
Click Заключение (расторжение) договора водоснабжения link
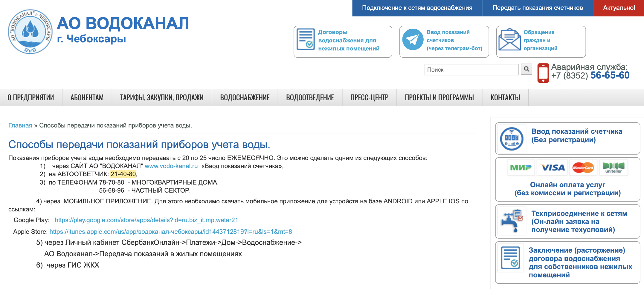pyautogui.click(x=580, y=263)
